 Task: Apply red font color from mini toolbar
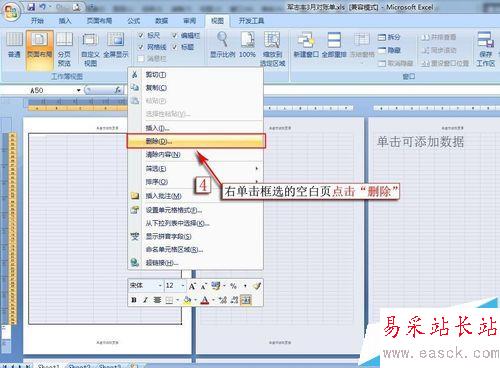205,300
